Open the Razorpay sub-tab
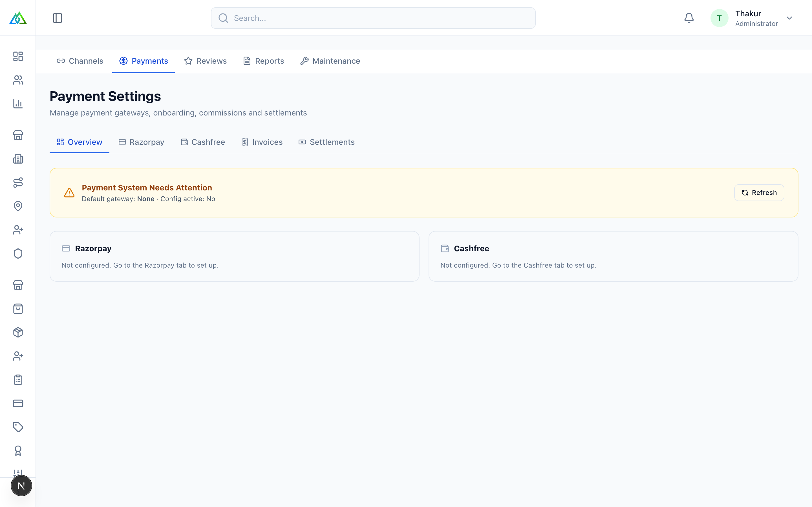The image size is (812, 507). [141, 142]
